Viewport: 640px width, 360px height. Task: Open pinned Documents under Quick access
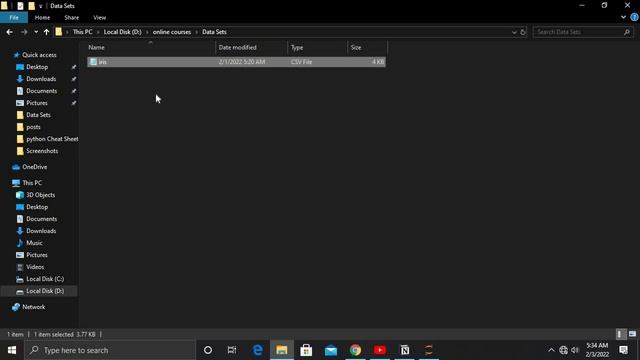click(41, 91)
